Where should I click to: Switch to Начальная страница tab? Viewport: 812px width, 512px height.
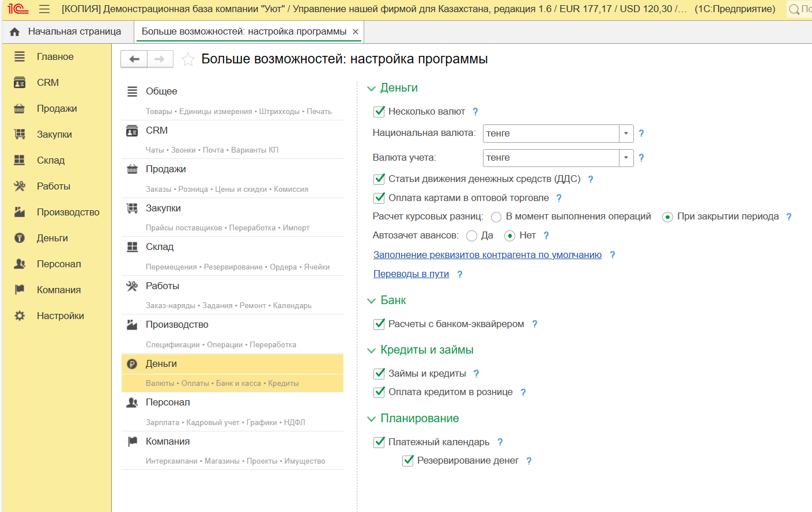tap(68, 32)
